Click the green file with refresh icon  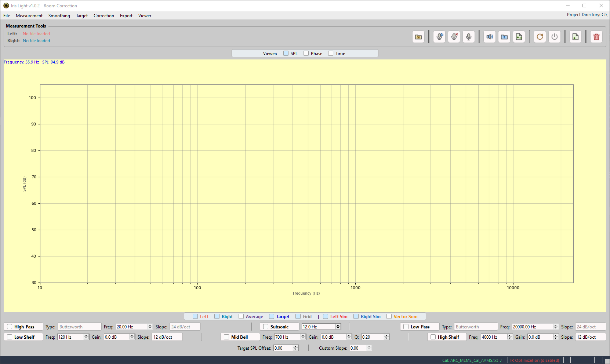click(519, 37)
